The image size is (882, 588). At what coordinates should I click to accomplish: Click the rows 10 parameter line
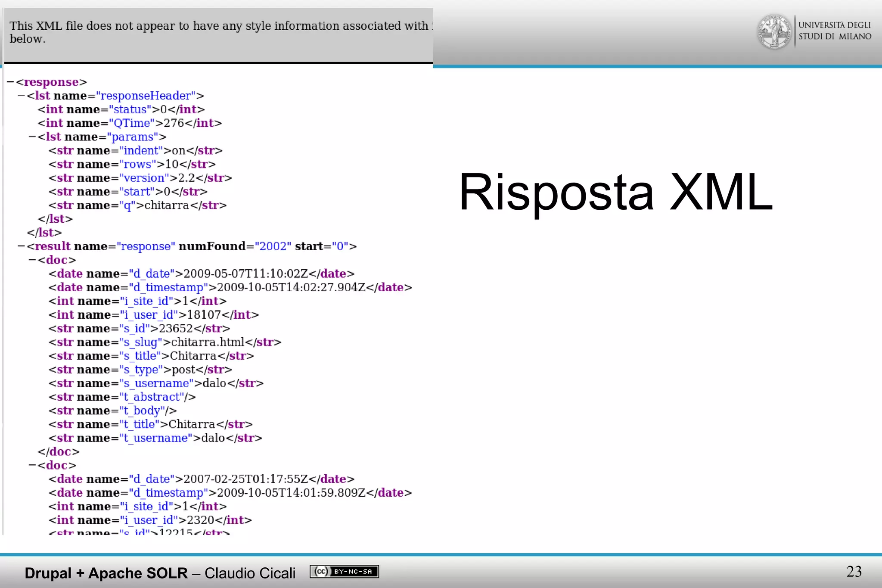132,165
